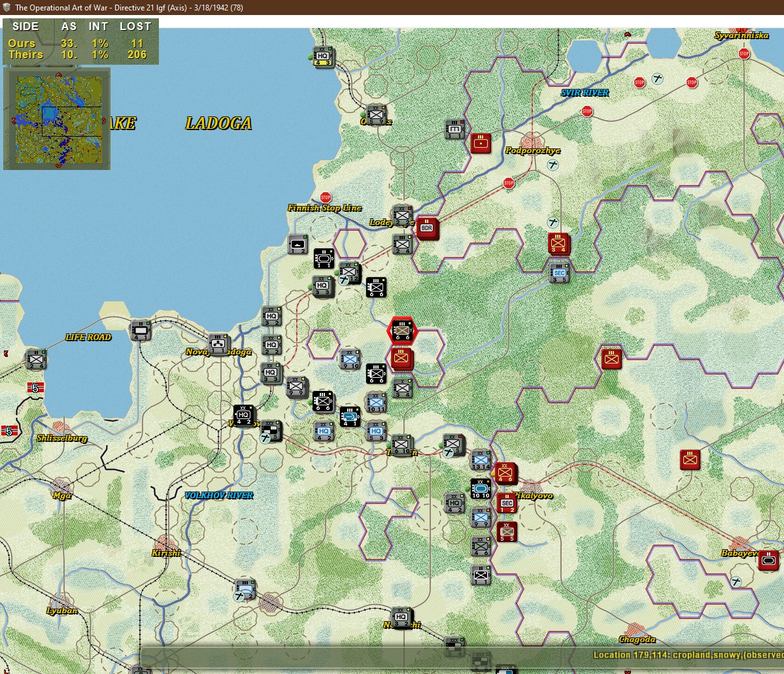Select the red BDR enemy unit
Screen dimensions: 784x674
click(x=427, y=229)
